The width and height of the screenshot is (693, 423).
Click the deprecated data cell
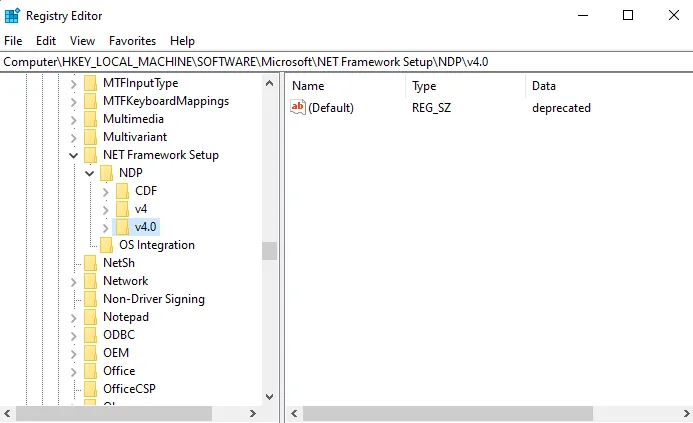pos(561,107)
